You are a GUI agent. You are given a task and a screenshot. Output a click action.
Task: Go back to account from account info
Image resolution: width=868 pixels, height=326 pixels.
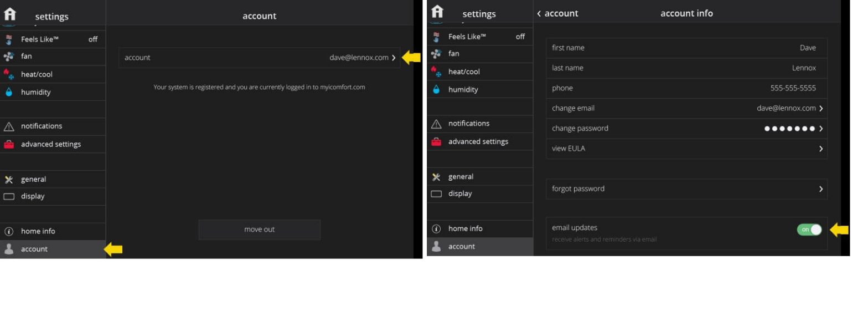click(x=557, y=13)
